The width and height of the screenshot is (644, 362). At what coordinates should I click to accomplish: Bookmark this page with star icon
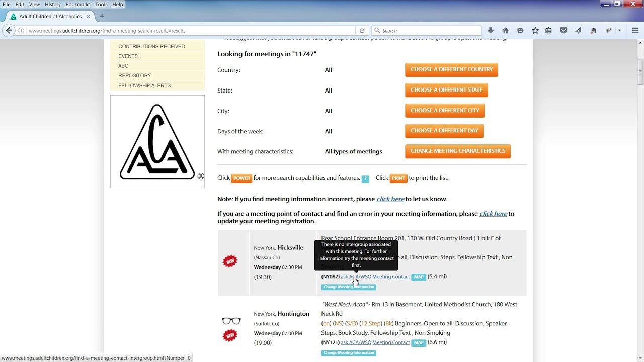tap(535, 31)
